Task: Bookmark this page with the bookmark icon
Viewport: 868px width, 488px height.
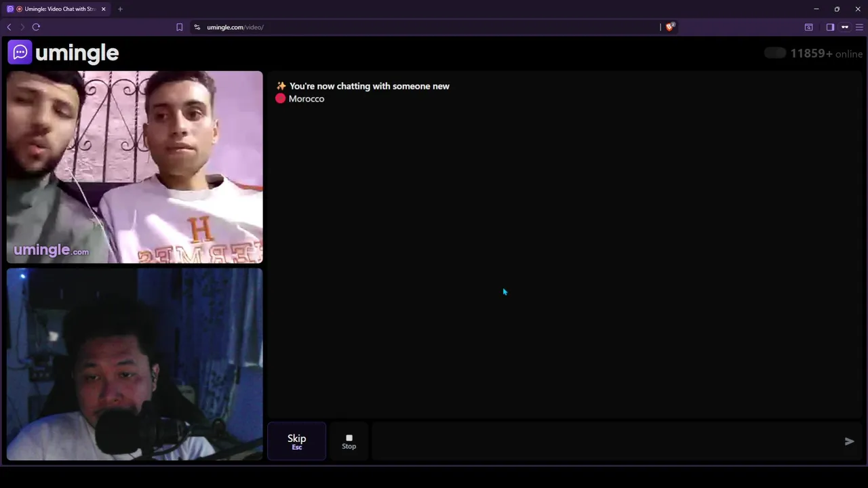Action: 179,27
